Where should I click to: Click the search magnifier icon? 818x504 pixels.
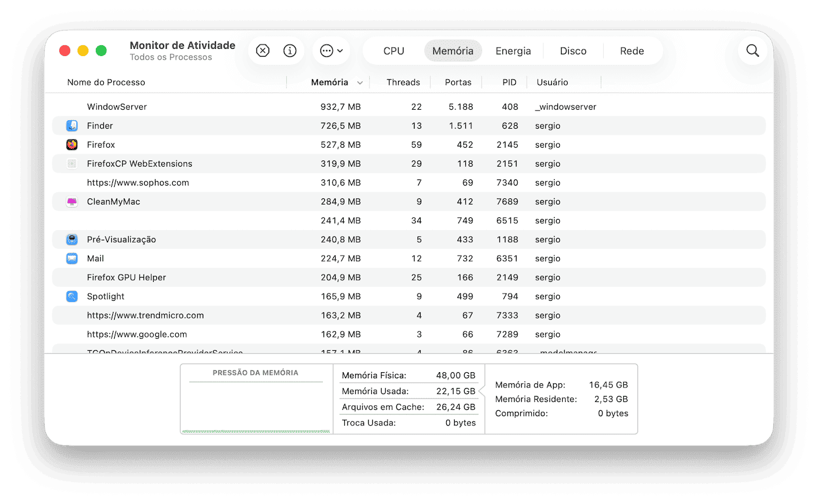pyautogui.click(x=753, y=51)
